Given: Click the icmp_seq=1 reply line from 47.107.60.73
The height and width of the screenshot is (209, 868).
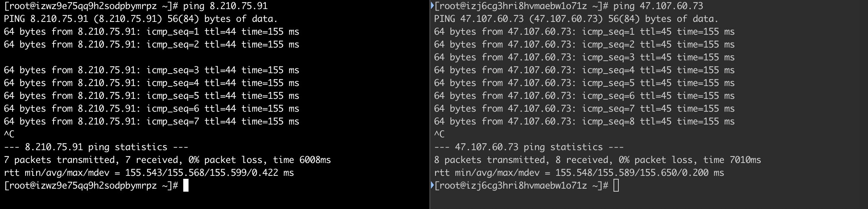Looking at the screenshot, I should (584, 32).
